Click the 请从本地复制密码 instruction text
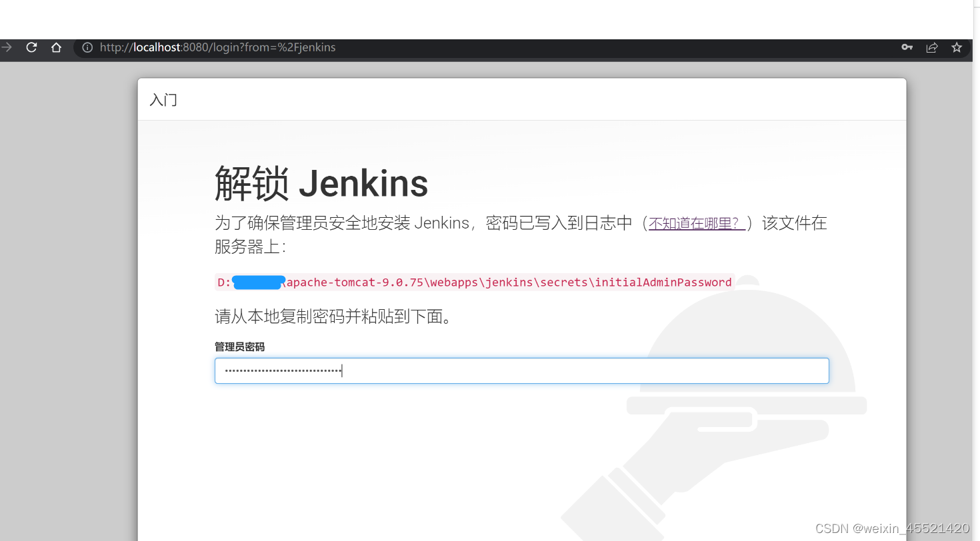This screenshot has width=980, height=541. coord(332,316)
